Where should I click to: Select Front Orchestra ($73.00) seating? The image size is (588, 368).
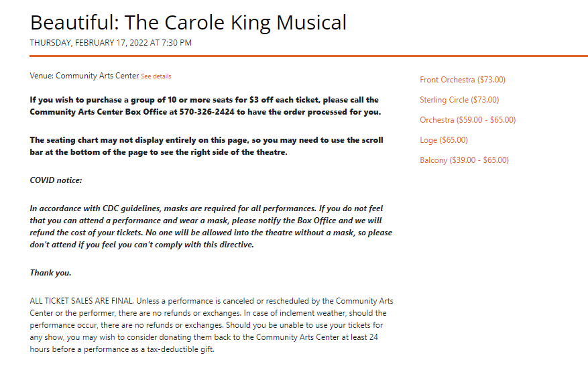(463, 80)
